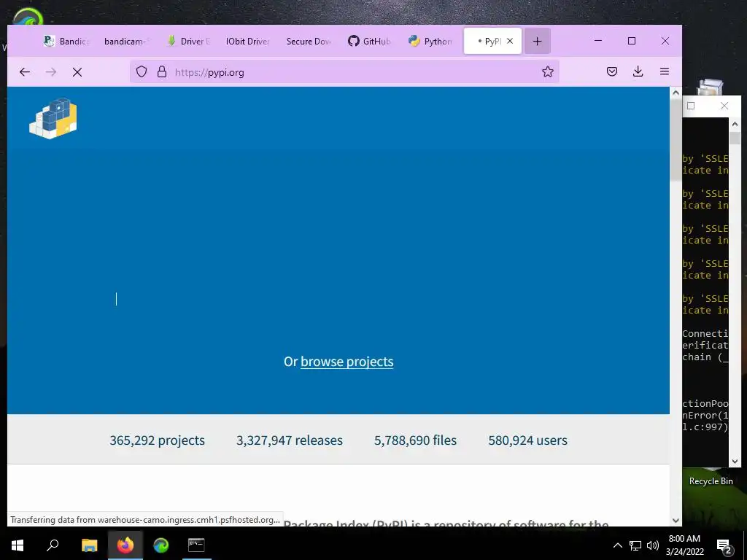Open Microsoft Edge from the taskbar
The height and width of the screenshot is (560, 747).
pyautogui.click(x=161, y=545)
